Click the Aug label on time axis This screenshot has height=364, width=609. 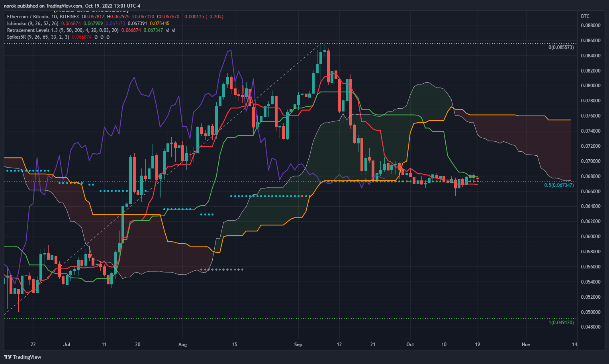tap(182, 344)
